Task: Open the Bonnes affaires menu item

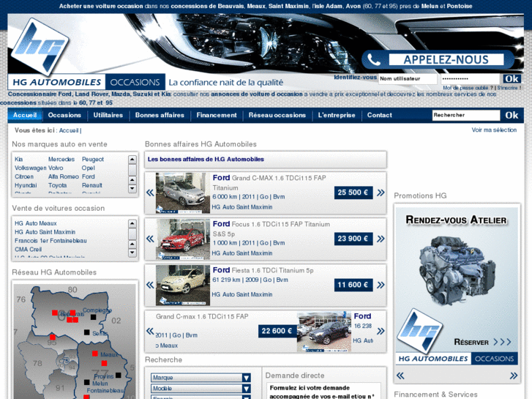Action: click(160, 115)
